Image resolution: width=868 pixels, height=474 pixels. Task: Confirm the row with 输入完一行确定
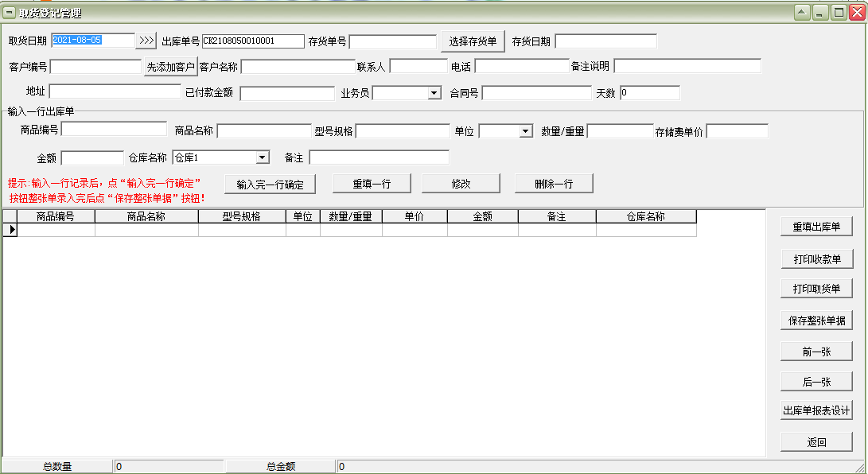point(270,184)
